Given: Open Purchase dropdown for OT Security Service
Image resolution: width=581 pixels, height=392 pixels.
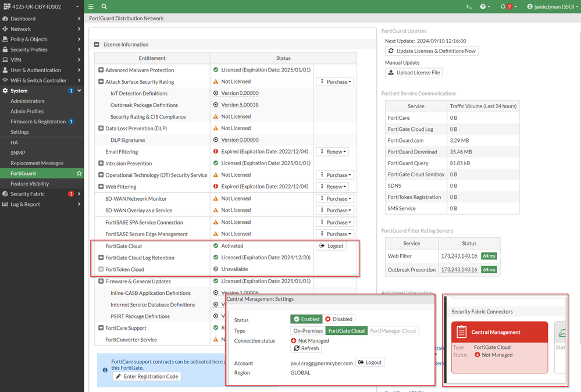Looking at the screenshot, I should click(335, 175).
